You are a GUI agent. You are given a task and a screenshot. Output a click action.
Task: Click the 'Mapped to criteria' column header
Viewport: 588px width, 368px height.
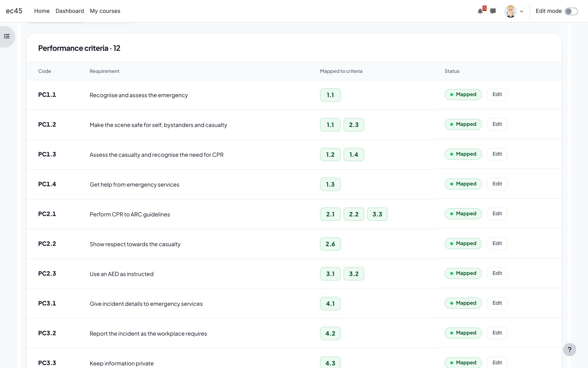click(x=341, y=71)
